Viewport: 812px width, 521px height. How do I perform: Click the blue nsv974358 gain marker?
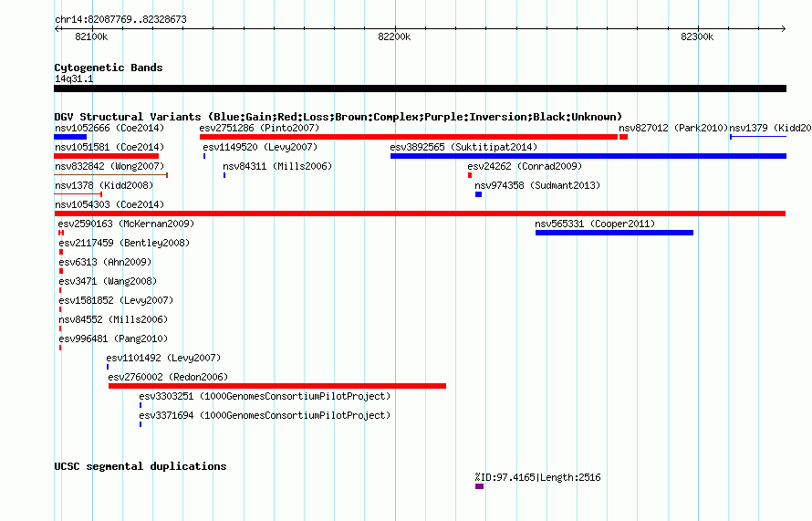(478, 194)
